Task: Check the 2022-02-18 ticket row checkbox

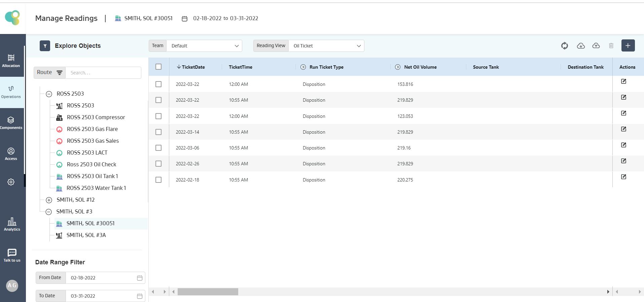Action: (158, 180)
